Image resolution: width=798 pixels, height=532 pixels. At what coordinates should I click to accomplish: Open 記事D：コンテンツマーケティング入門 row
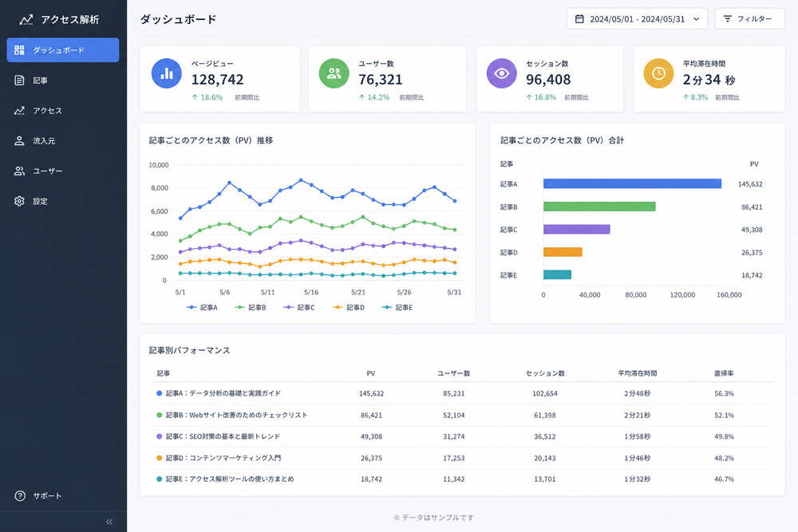(462, 458)
